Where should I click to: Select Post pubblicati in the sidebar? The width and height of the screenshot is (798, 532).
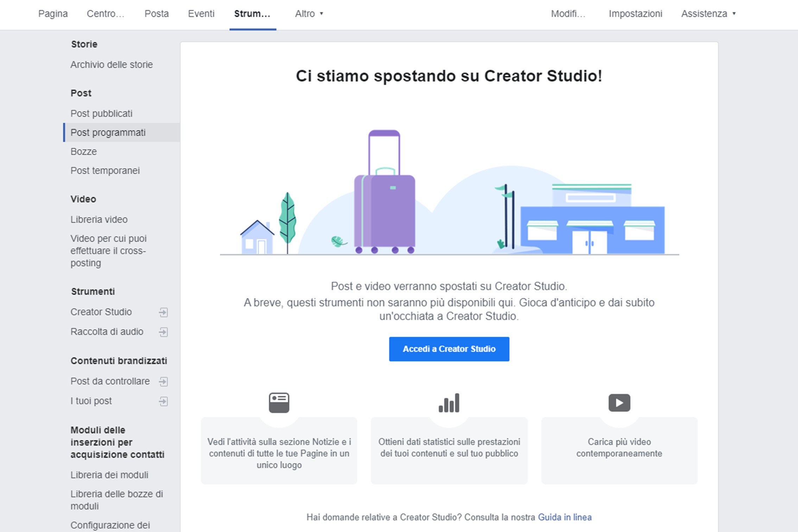pos(101,114)
